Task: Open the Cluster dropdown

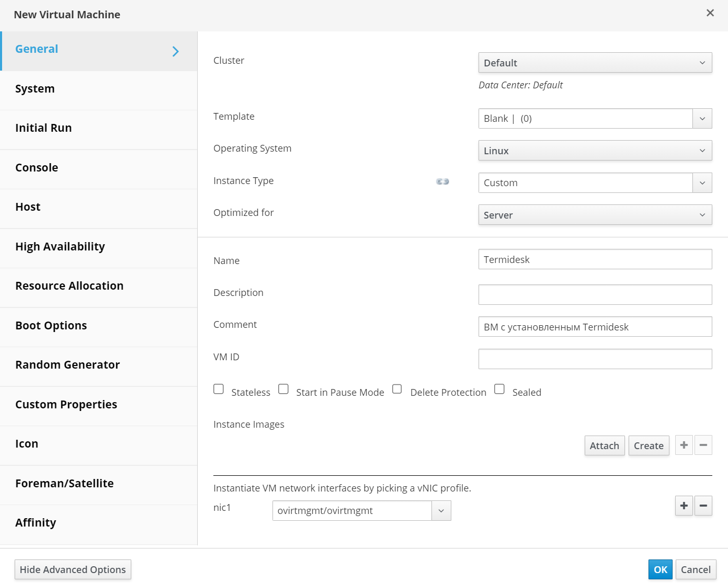Action: [595, 63]
